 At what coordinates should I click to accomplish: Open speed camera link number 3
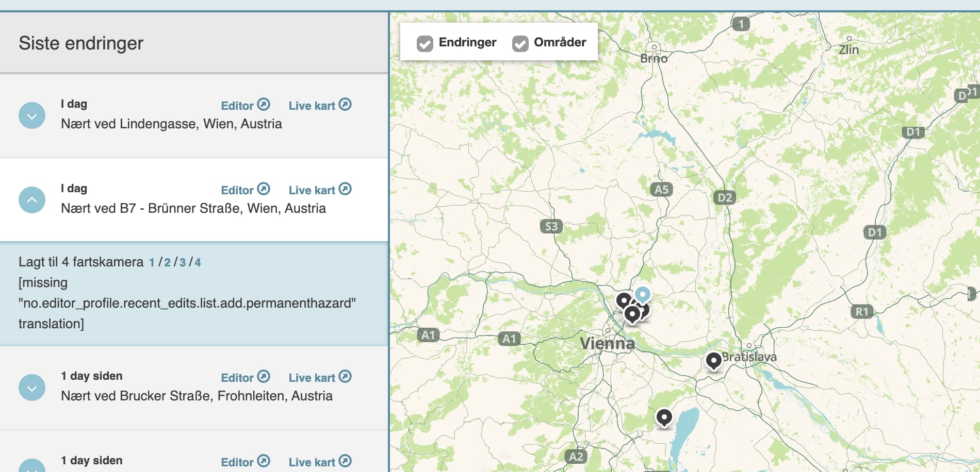click(x=182, y=262)
